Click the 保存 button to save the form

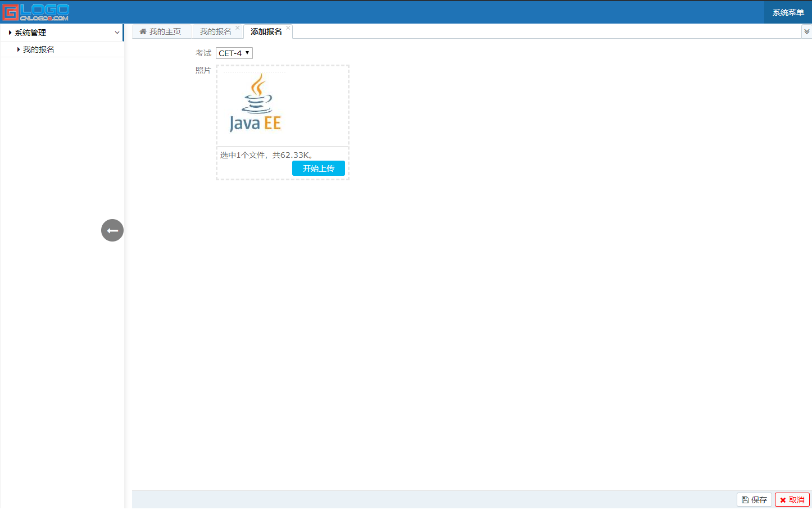pyautogui.click(x=754, y=499)
